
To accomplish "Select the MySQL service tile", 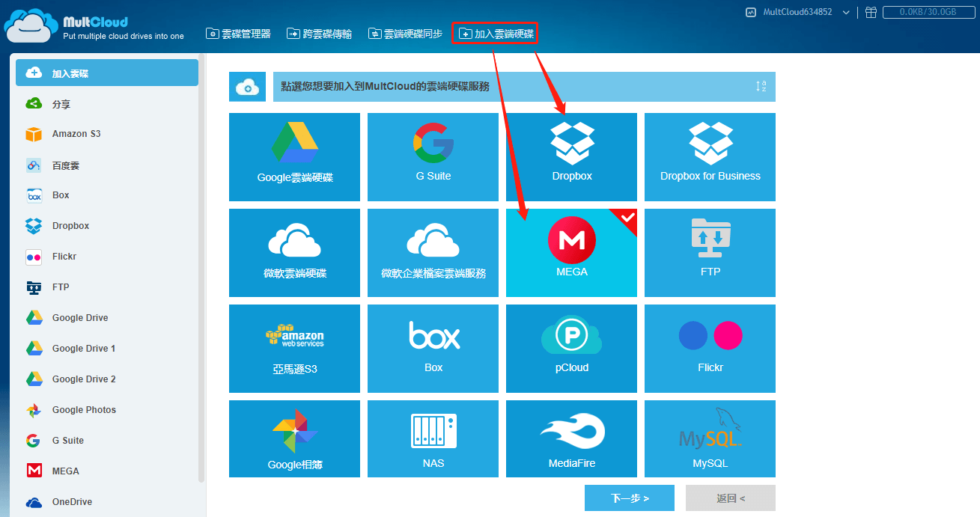I will [710, 438].
